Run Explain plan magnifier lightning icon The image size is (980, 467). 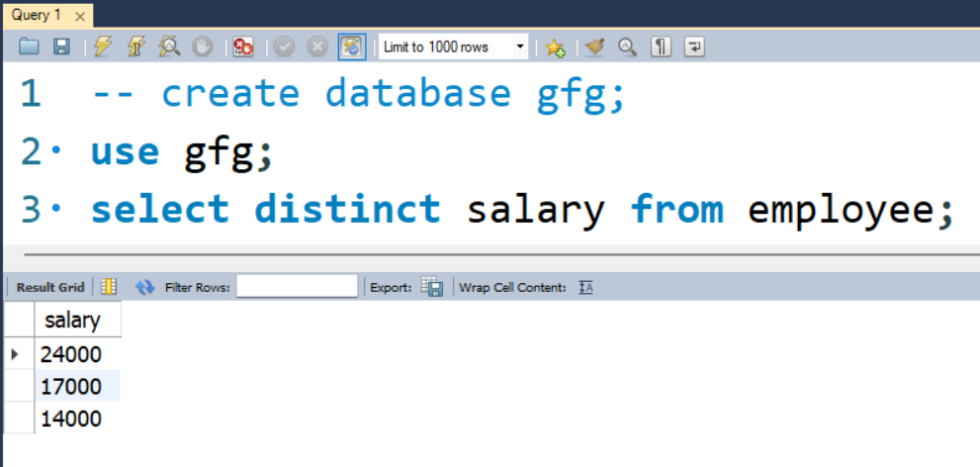(169, 47)
